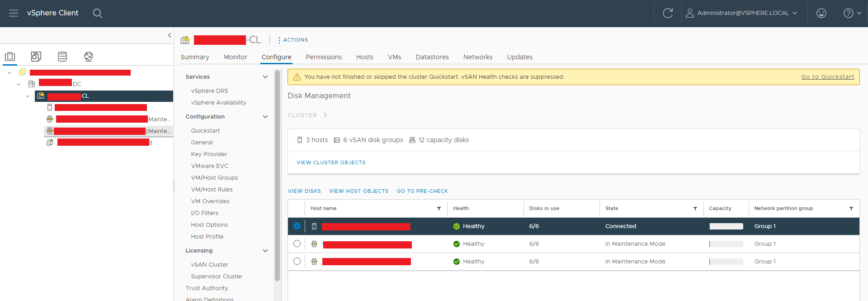Open the Help question mark menu
Image resolution: width=868 pixels, height=301 pixels.
[x=852, y=13]
